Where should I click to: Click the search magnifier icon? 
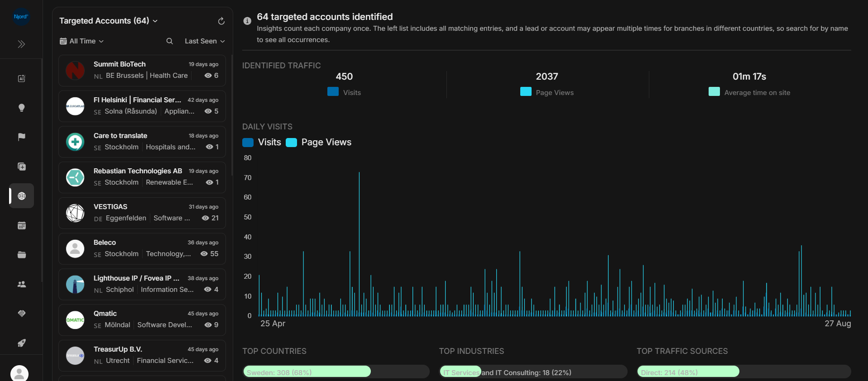(169, 41)
